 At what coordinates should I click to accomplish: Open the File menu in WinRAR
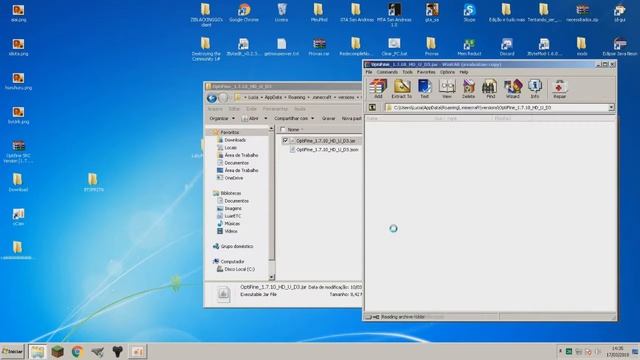click(369, 72)
